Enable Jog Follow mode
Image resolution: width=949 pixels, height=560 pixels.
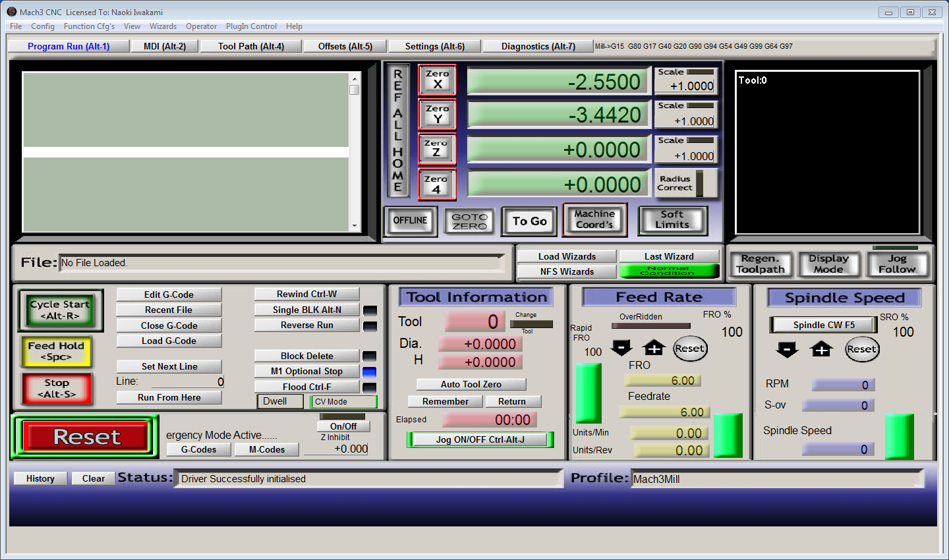coord(898,264)
